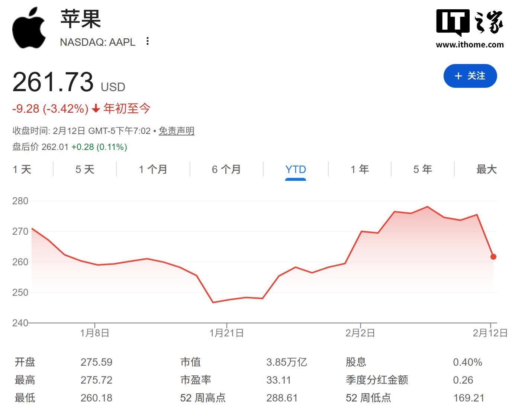Toggle following with the 关注 button
This screenshot has width=512, height=420.
(470, 76)
